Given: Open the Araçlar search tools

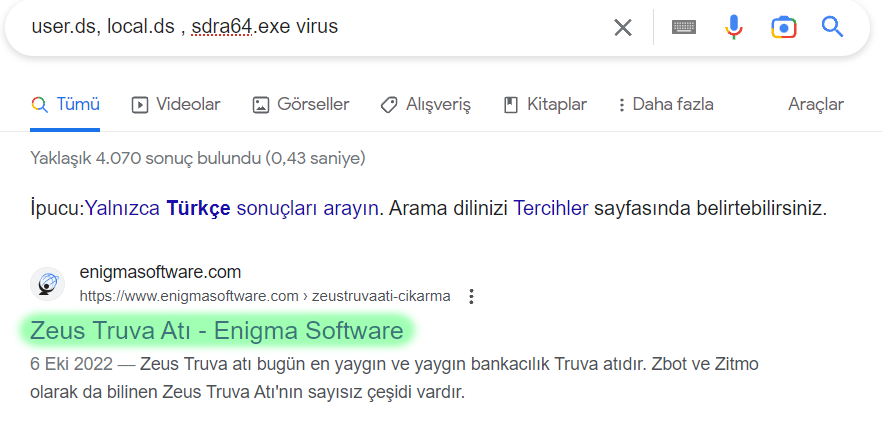Looking at the screenshot, I should click(x=815, y=104).
